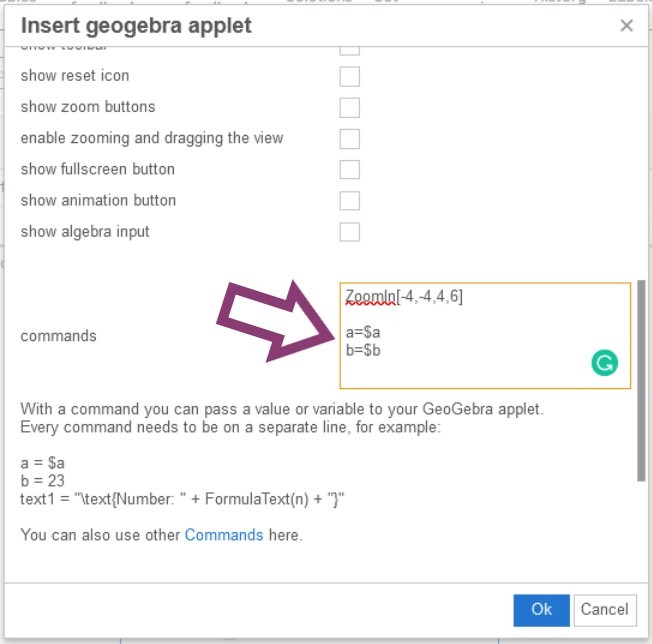Check the show zoom buttons option
This screenshot has width=652, height=644.
click(349, 108)
